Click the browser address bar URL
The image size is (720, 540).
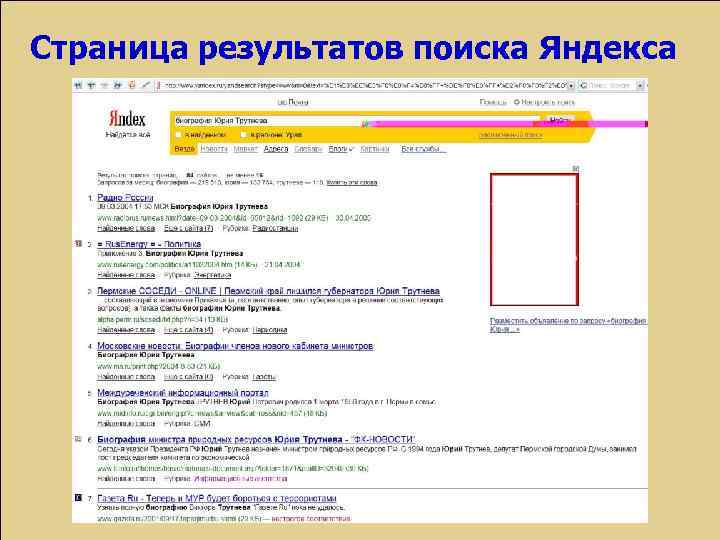(365, 86)
